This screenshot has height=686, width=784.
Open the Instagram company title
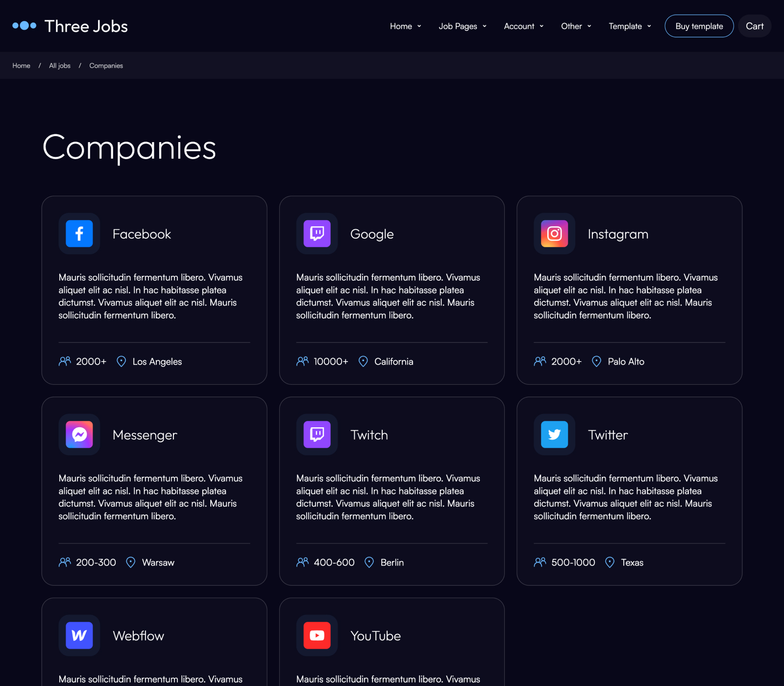pos(618,235)
